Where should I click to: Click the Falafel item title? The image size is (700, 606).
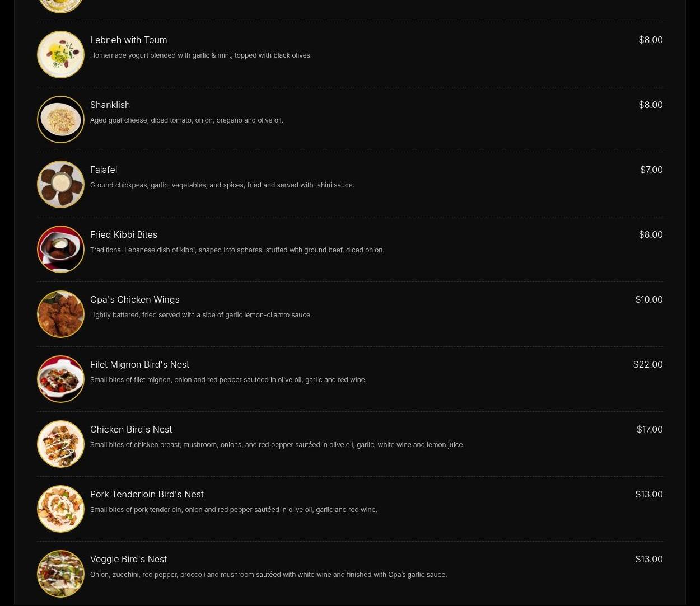104,170
